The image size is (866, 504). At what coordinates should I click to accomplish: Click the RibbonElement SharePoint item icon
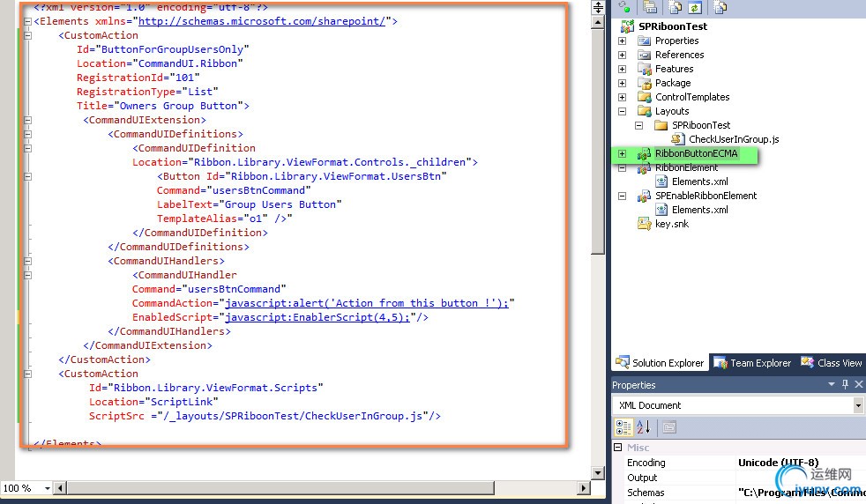pyautogui.click(x=644, y=167)
